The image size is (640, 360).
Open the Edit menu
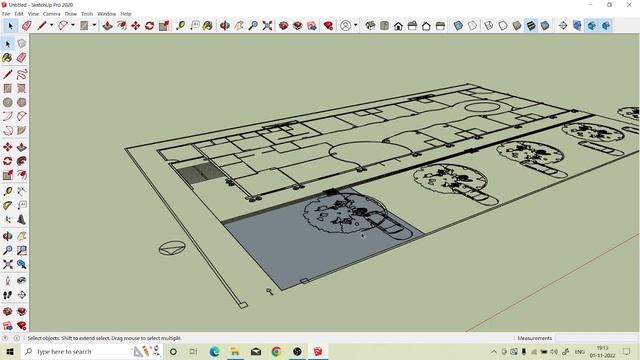(x=19, y=14)
